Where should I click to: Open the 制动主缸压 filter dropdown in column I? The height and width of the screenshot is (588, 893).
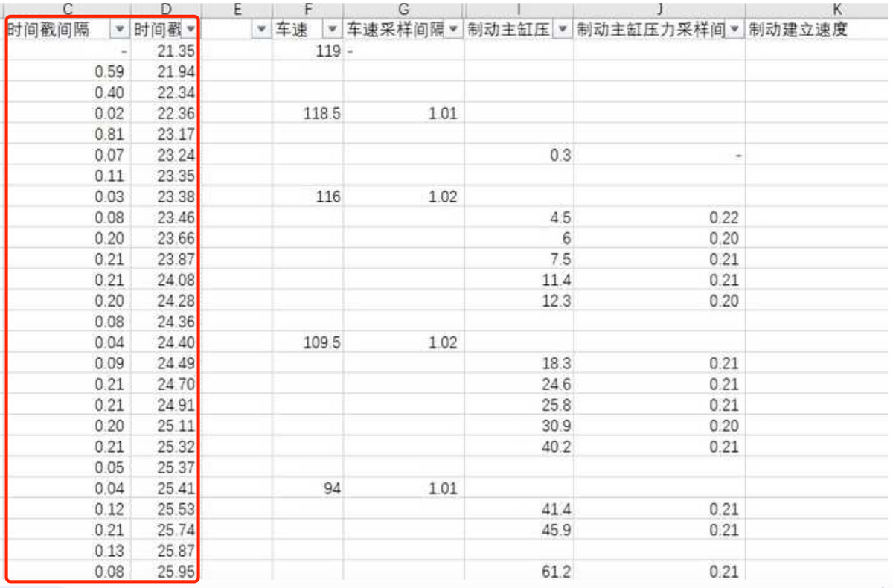click(562, 29)
